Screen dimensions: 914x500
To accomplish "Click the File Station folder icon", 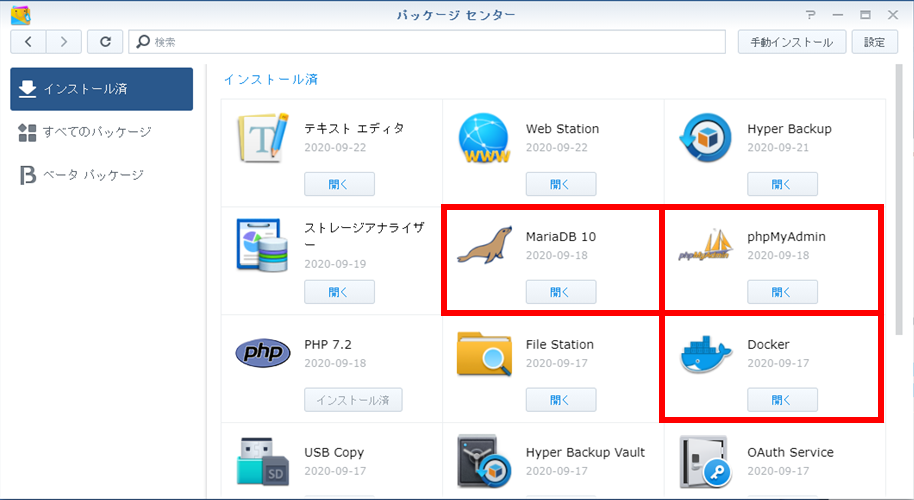I will pos(484,353).
